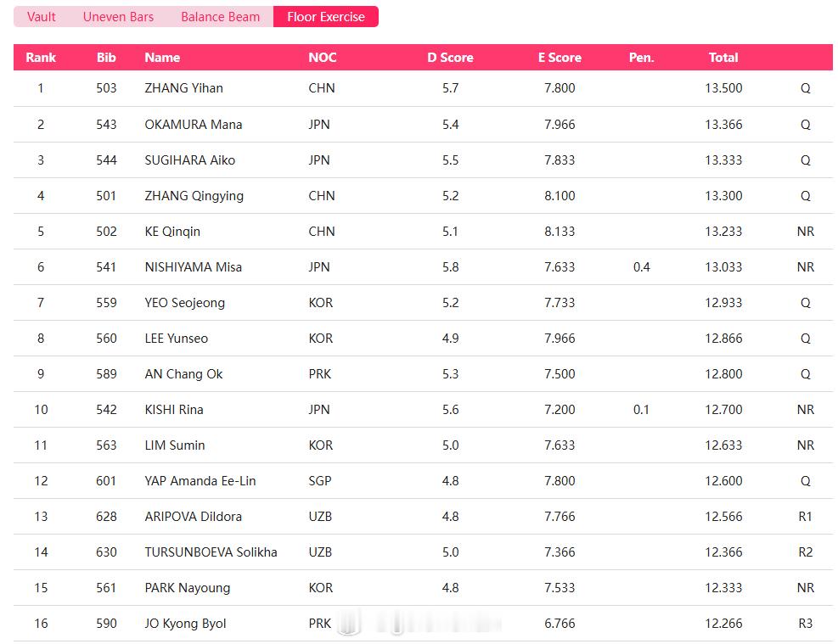Image resolution: width=838 pixels, height=644 pixels.
Task: Select YAP Amanda Ee-Lin row name
Action: pos(200,481)
